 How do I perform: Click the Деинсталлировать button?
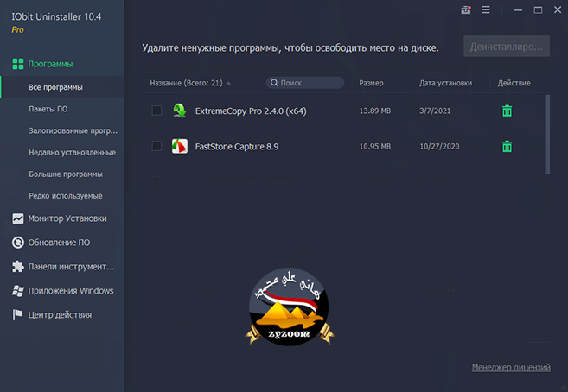(507, 47)
